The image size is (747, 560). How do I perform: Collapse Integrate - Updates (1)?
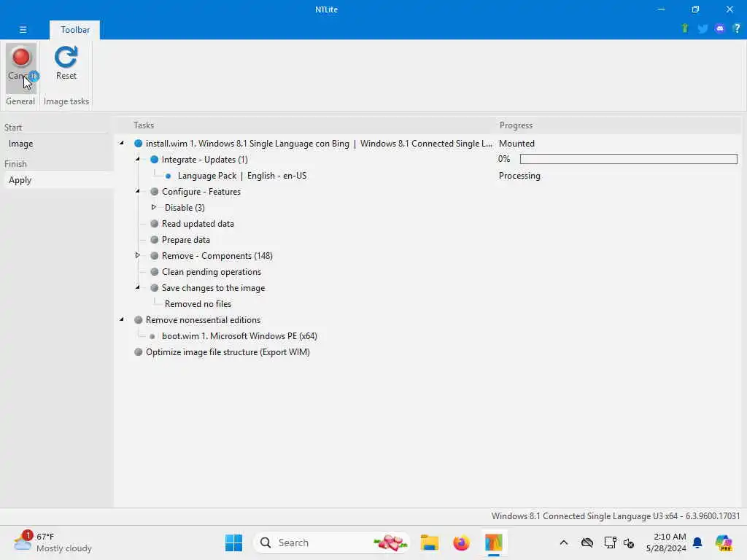tap(138, 159)
